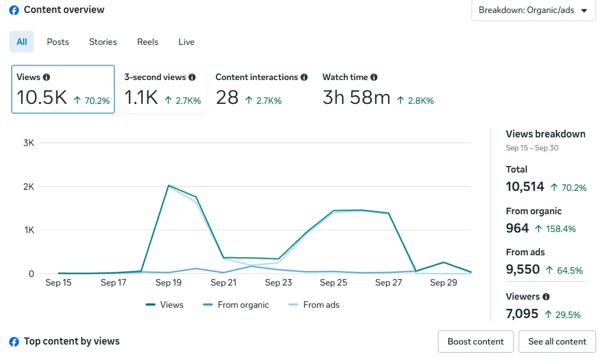Click the 3K y-axis label
Viewport: 602px width, 364px height.
(x=29, y=143)
